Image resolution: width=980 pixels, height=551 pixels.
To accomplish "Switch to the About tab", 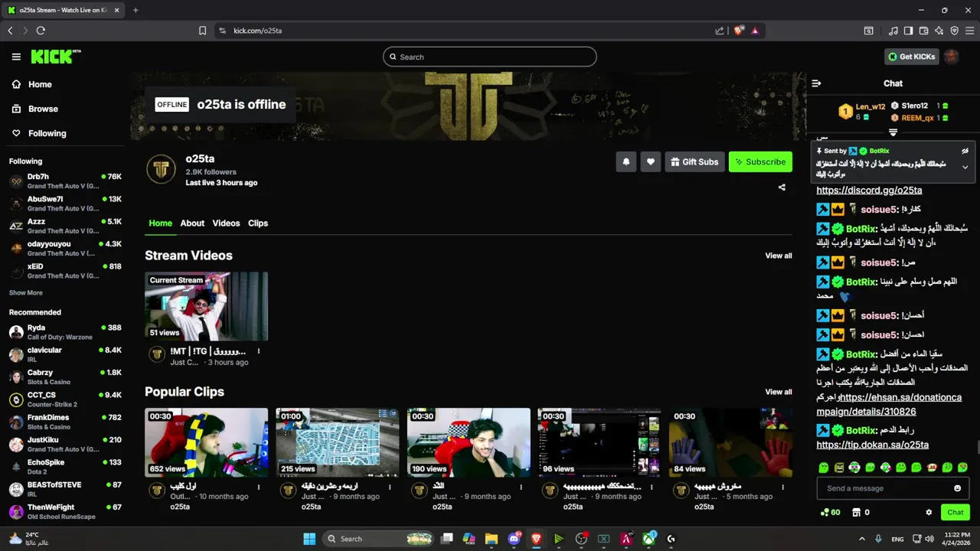I will coord(192,223).
